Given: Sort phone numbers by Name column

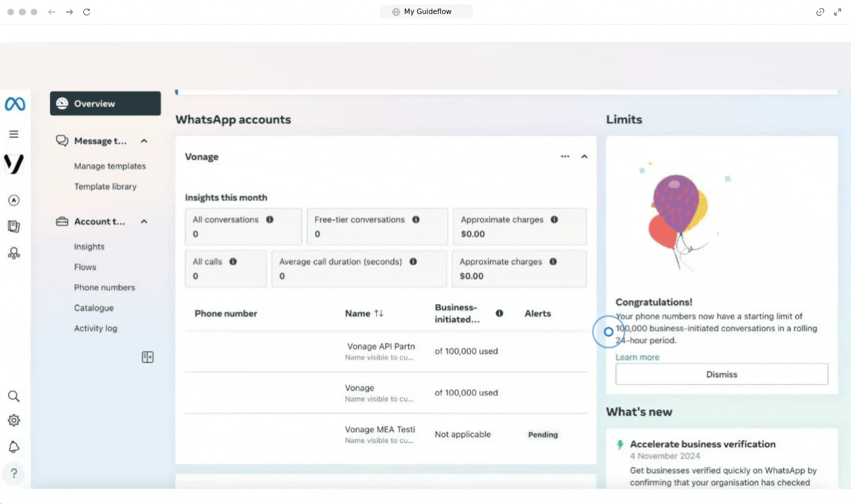Looking at the screenshot, I should pos(378,313).
